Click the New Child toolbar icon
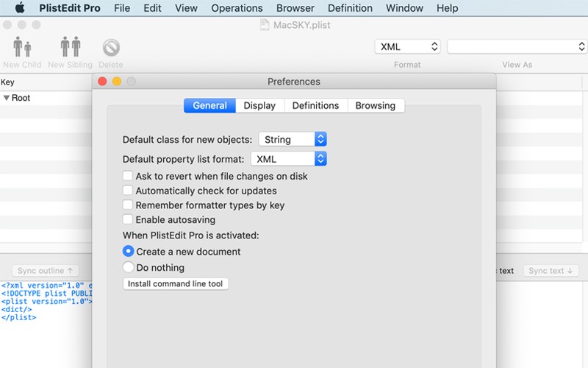This screenshot has height=368, width=588. pyautogui.click(x=22, y=47)
